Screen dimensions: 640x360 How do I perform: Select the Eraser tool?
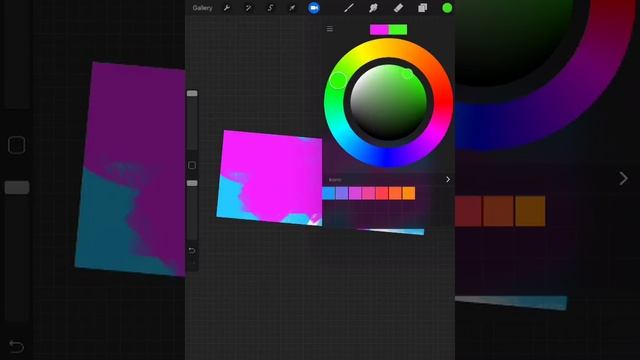click(398, 8)
